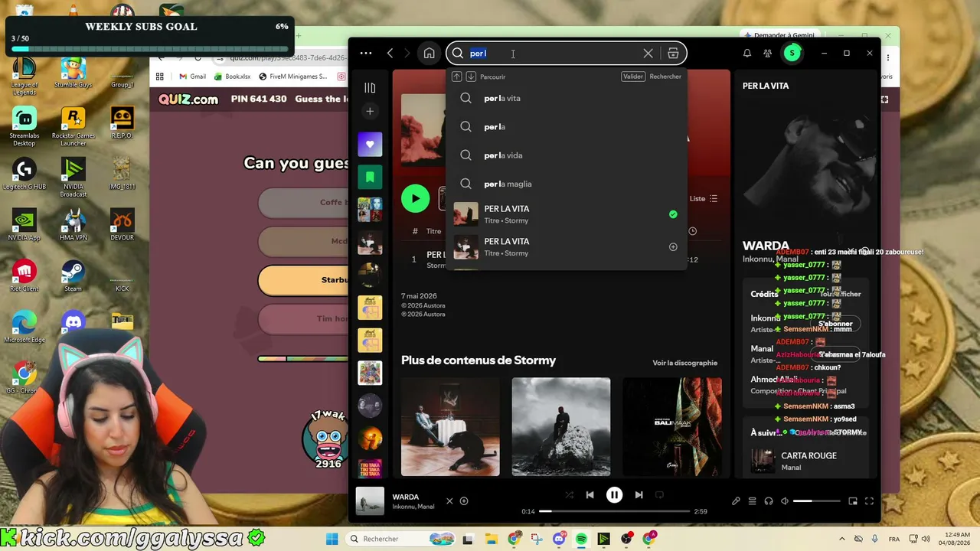Open Friend Activity icon
980x551 pixels.
(x=768, y=54)
